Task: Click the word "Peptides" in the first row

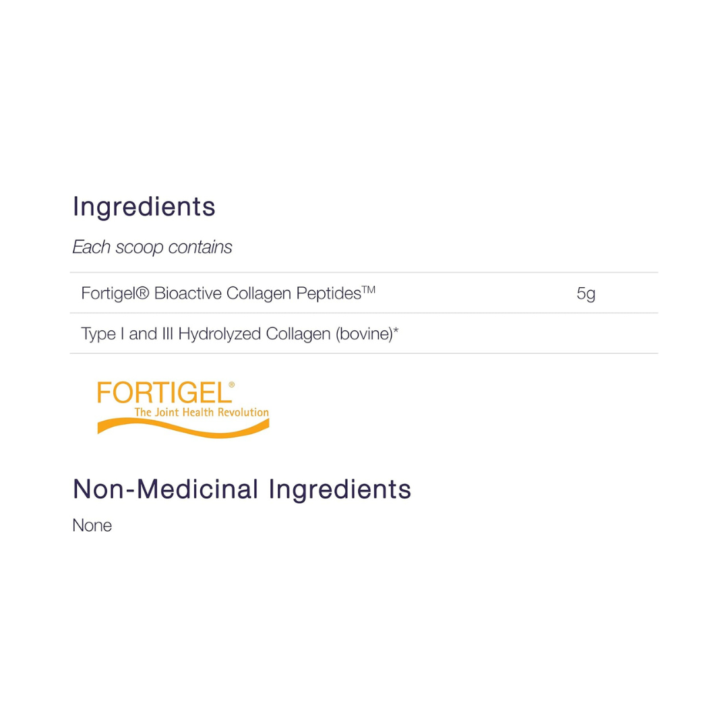Action: pos(329,294)
